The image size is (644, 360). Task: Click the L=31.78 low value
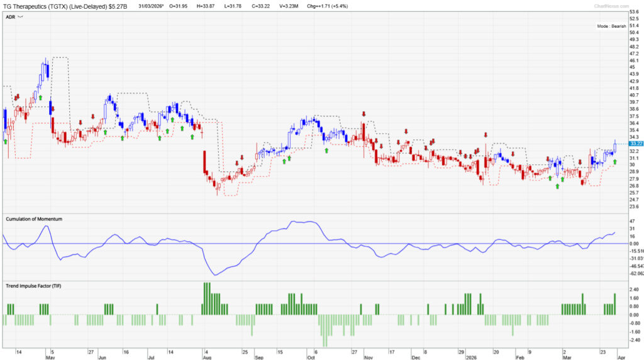[x=233, y=6]
